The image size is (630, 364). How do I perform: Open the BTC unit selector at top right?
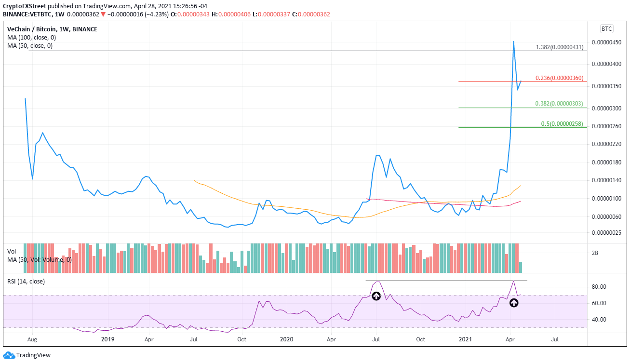[607, 28]
